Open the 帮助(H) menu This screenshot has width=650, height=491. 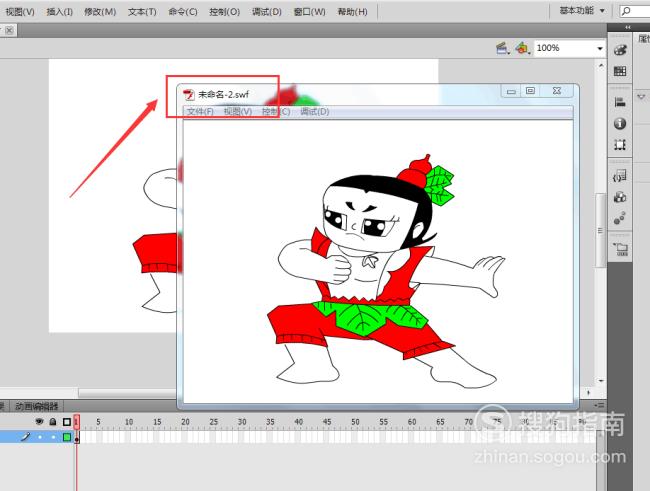(x=352, y=12)
